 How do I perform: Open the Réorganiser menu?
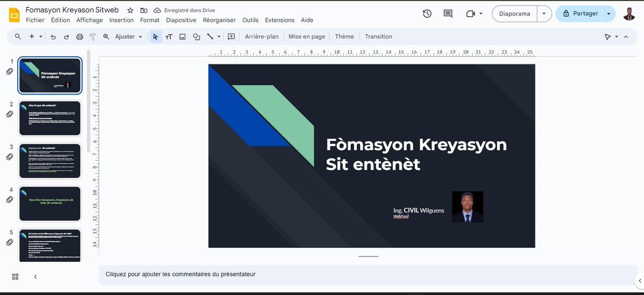point(219,20)
